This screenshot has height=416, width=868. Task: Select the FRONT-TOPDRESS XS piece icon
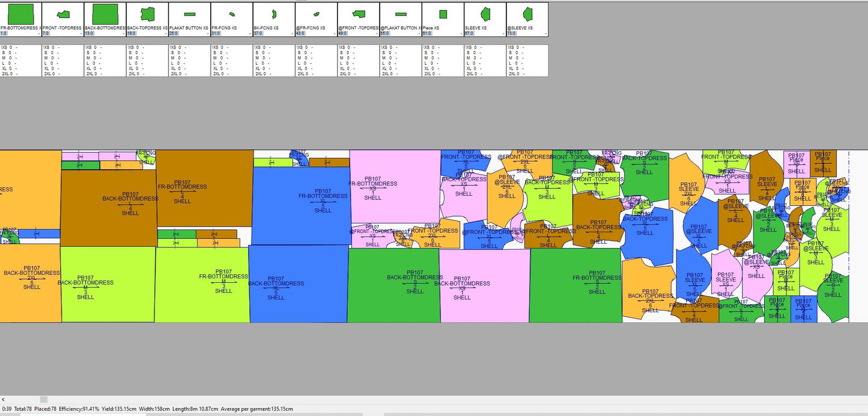[x=63, y=14]
